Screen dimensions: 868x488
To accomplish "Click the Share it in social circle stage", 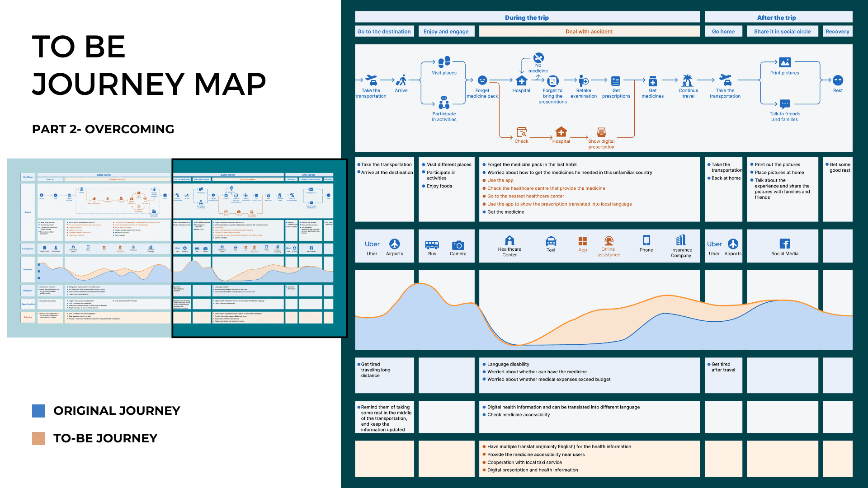I will pos(782,32).
